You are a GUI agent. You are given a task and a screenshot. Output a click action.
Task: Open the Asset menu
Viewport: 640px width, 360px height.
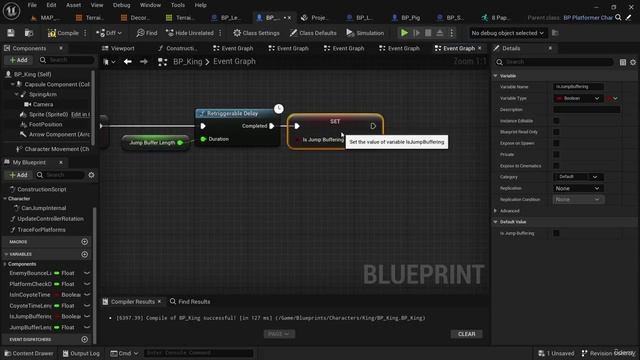[x=73, y=5]
